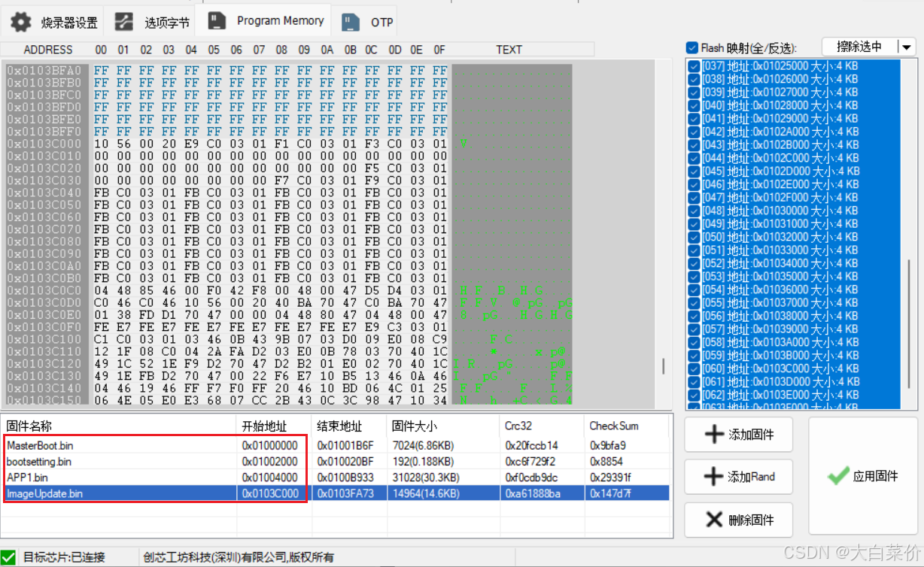Uncheck sector [055] 地址:0x01037000

tap(694, 302)
